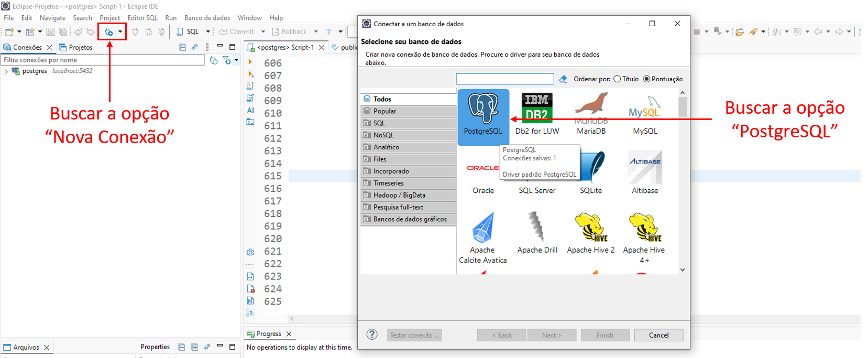Screen dimensions: 868x358
Task: Click the Filtra conexões por nome field
Action: (x=103, y=60)
